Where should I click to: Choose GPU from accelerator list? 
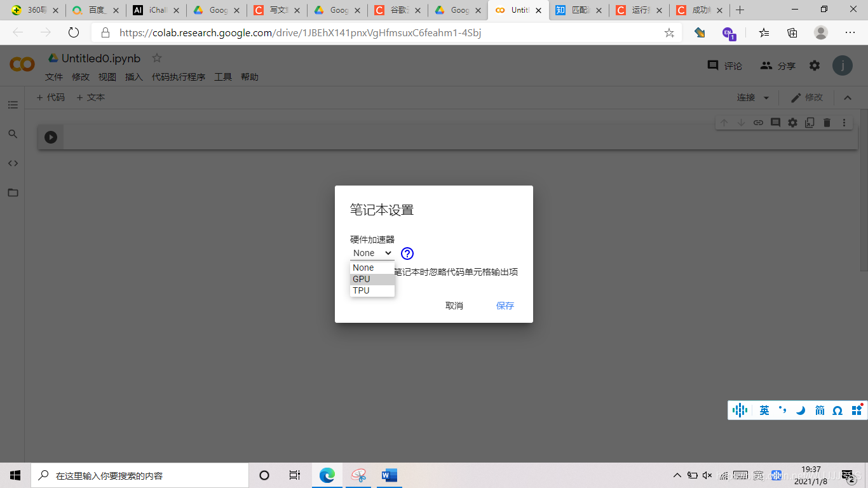(372, 279)
